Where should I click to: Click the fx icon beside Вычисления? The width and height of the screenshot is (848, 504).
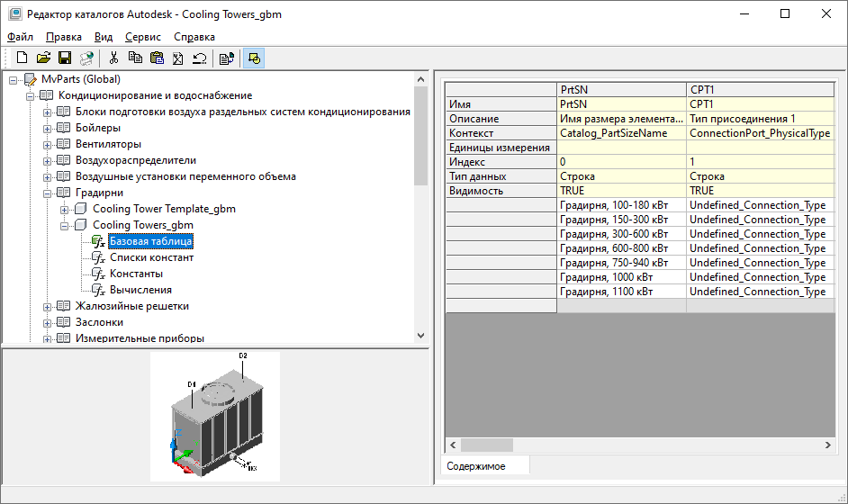click(98, 291)
